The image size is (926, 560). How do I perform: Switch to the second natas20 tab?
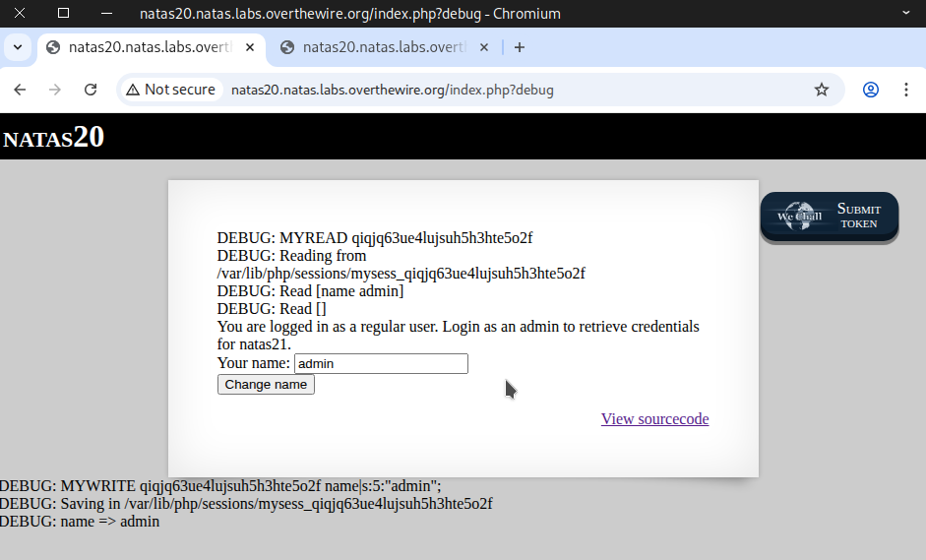pos(379,47)
